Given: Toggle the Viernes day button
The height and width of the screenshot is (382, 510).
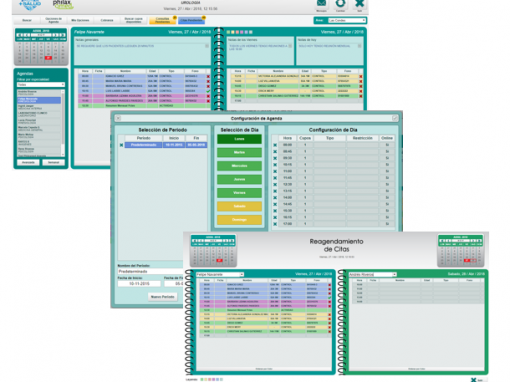Looking at the screenshot, I should tap(239, 193).
